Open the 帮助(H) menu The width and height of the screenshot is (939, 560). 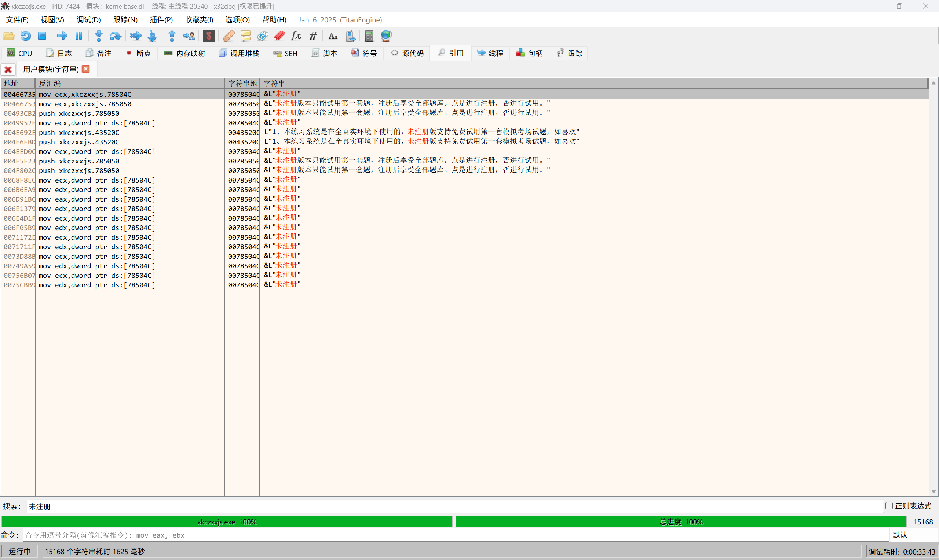[x=274, y=20]
